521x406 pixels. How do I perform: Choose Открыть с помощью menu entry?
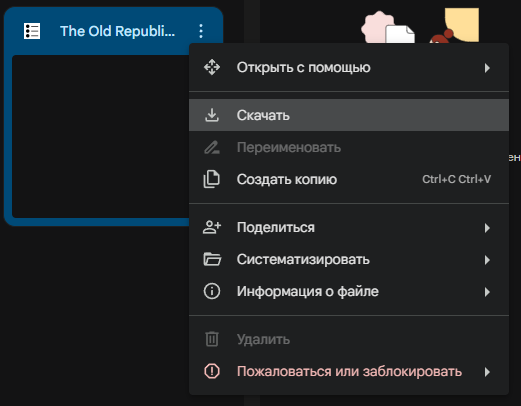point(349,68)
